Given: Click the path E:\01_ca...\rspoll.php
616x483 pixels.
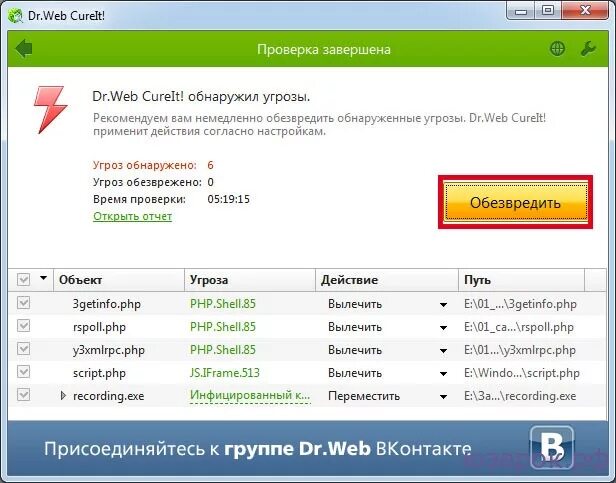Looking at the screenshot, I should click(x=519, y=327).
